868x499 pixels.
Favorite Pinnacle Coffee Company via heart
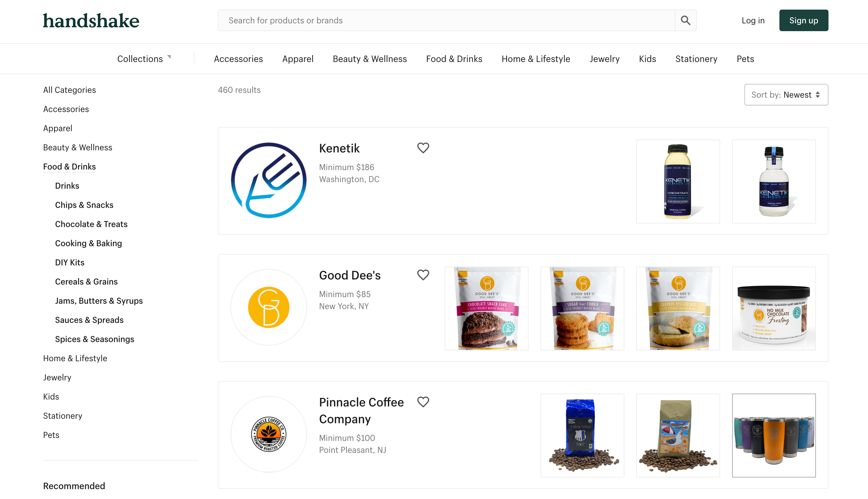(x=423, y=402)
